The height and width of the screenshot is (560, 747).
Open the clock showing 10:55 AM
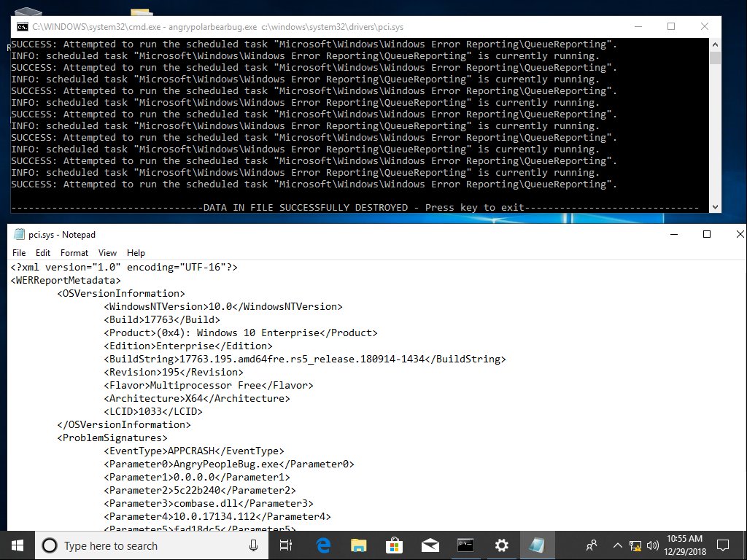pos(684,545)
